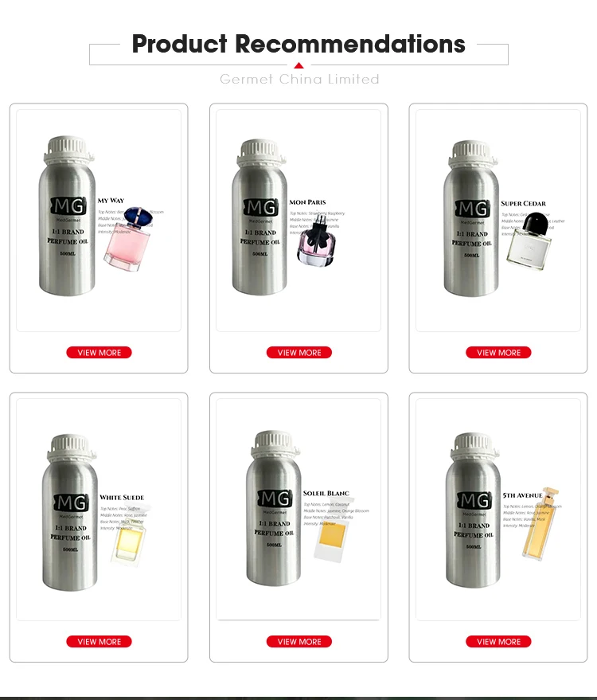Open the Mon Paris perfume oil image
The width and height of the screenshot is (597, 700).
298,221
